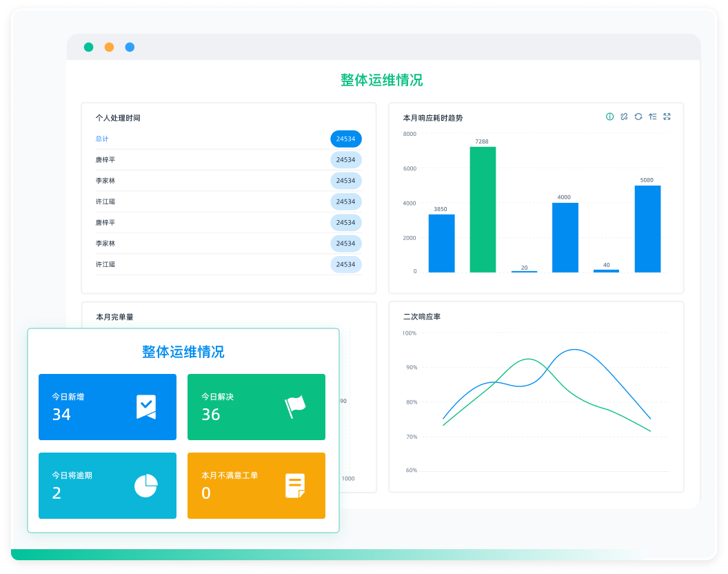Click the green bar labeled 7288

coord(483,209)
